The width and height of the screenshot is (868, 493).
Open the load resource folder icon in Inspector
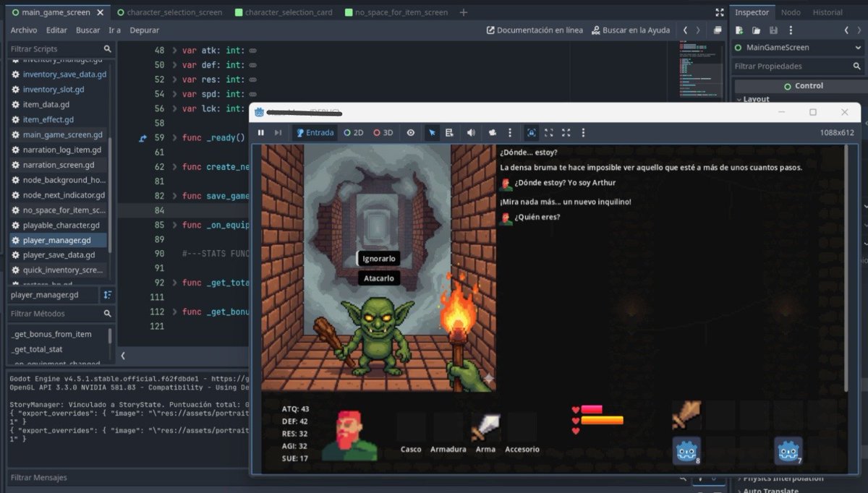tap(756, 30)
